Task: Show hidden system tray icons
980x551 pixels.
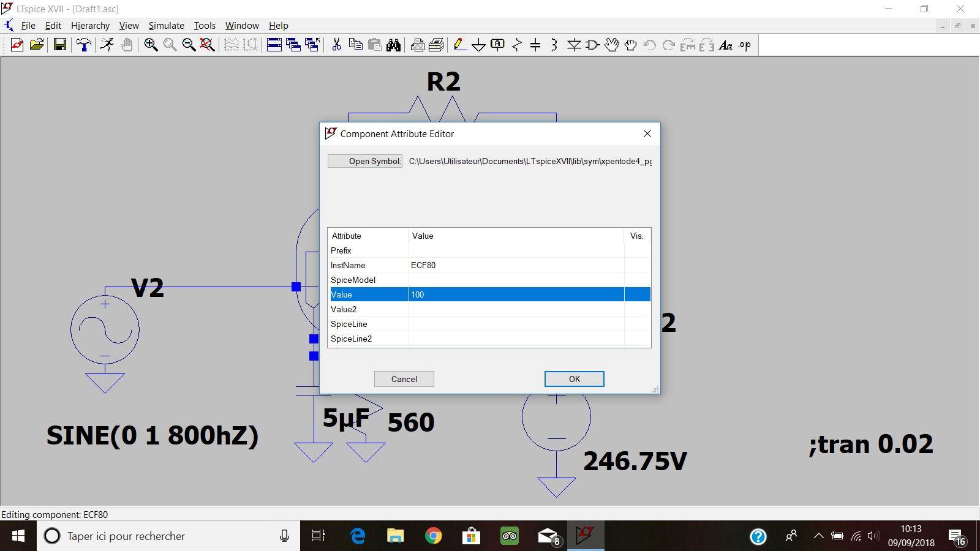Action: click(818, 536)
